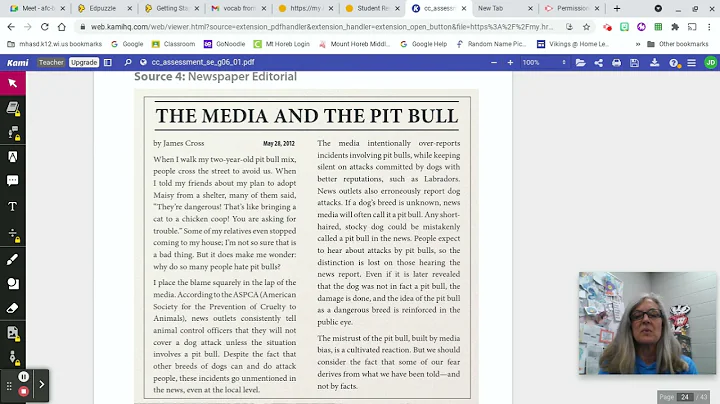Open the 100% zoom level dropdown
Screen dimensions: 720x404
544,62
